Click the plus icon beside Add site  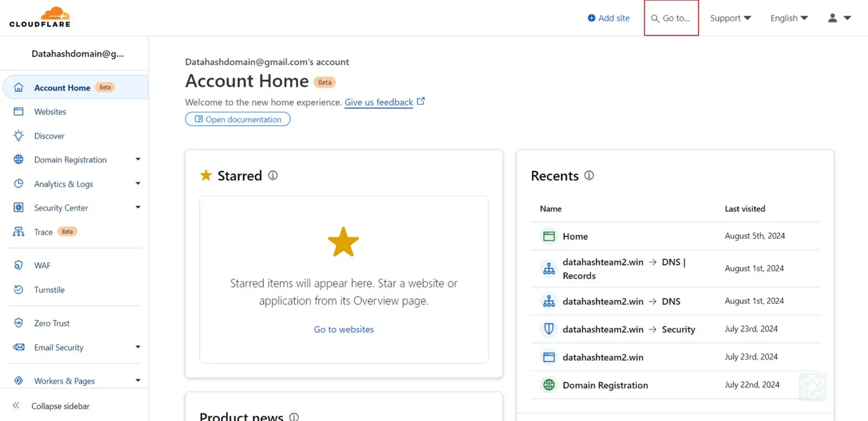[x=591, y=18]
